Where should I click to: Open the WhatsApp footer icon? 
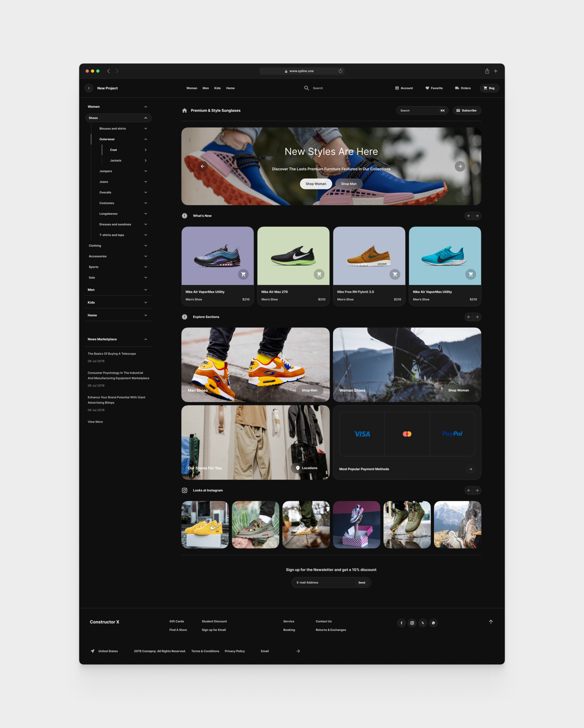pos(434,623)
